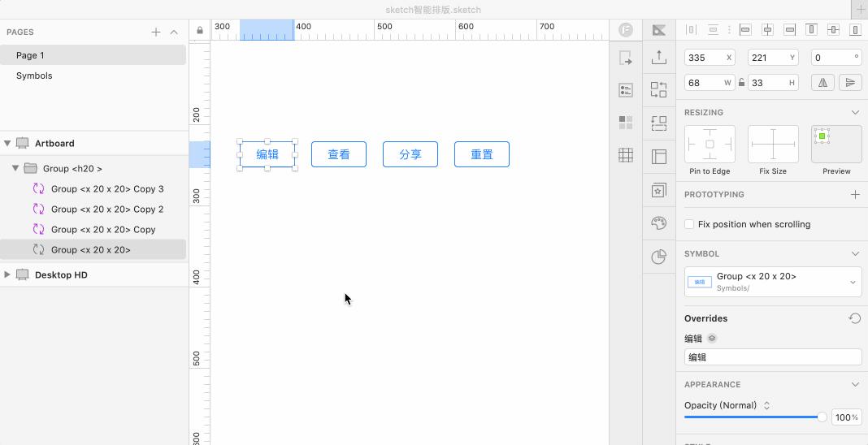This screenshot has height=445, width=868.
Task: Select layer Group <x 20 x 20> Copy
Action: click(x=93, y=230)
